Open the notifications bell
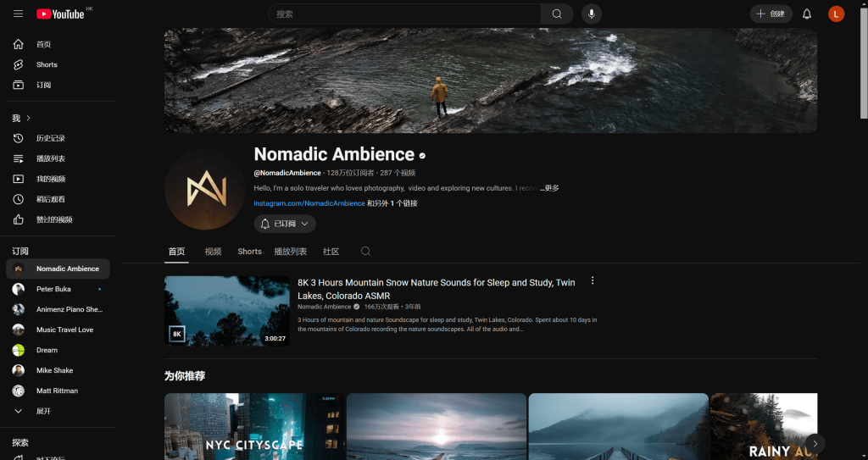Viewport: 868px width, 460px height. tap(807, 14)
